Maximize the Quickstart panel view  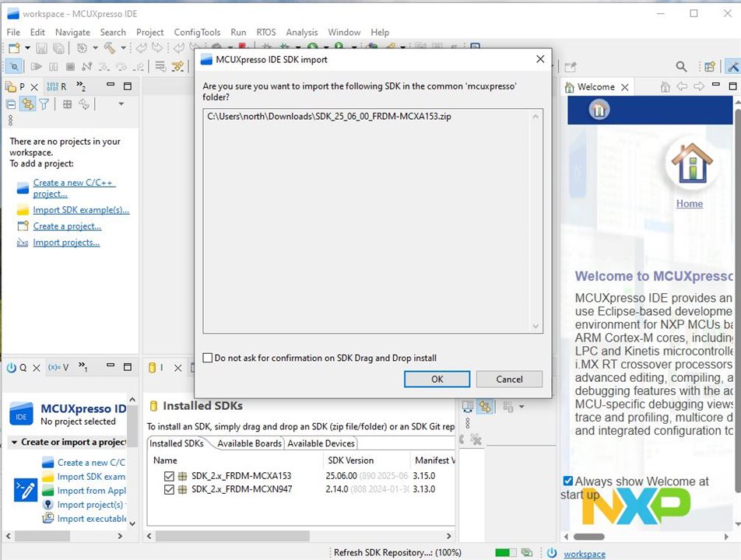click(128, 366)
